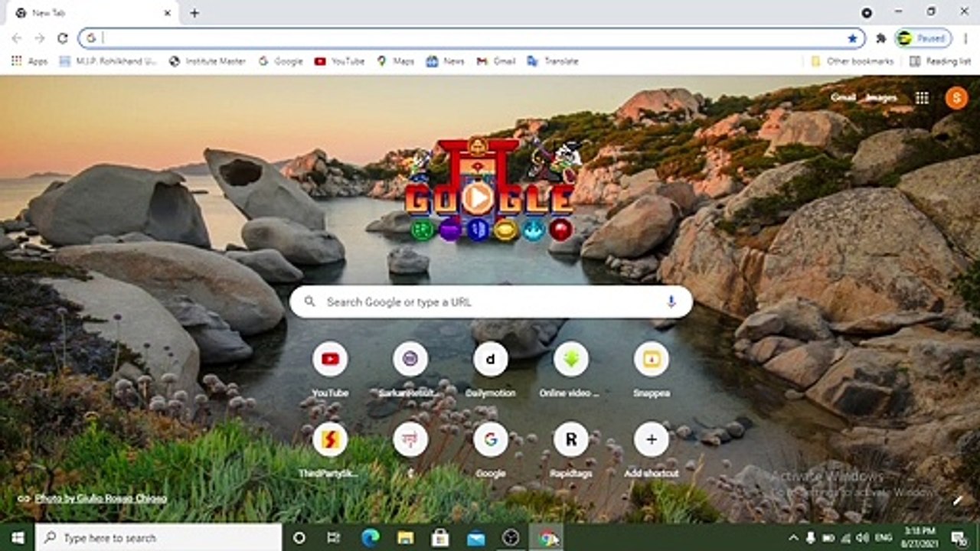Open the Dailymotion shortcut tile
This screenshot has height=551, width=980.
coord(491,370)
